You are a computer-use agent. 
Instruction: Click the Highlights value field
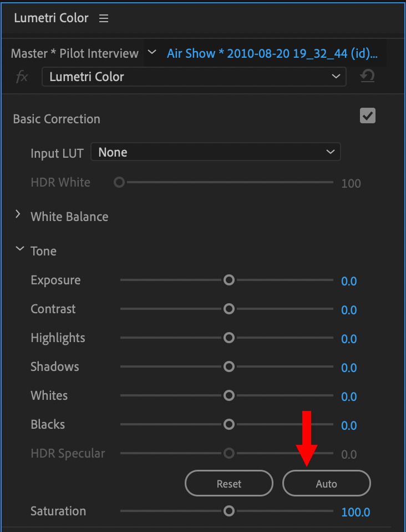click(x=349, y=339)
